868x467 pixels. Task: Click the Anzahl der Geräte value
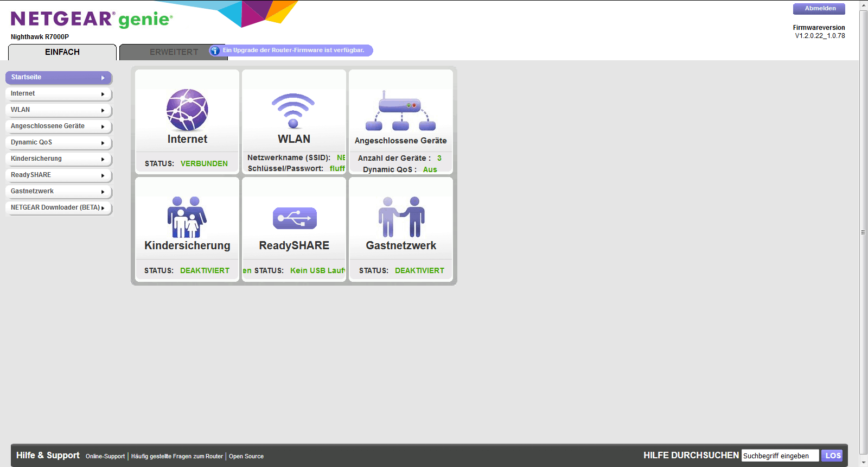(439, 158)
